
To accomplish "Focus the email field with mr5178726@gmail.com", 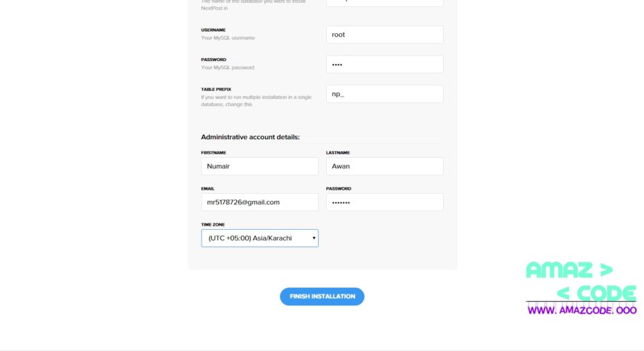I will [260, 202].
